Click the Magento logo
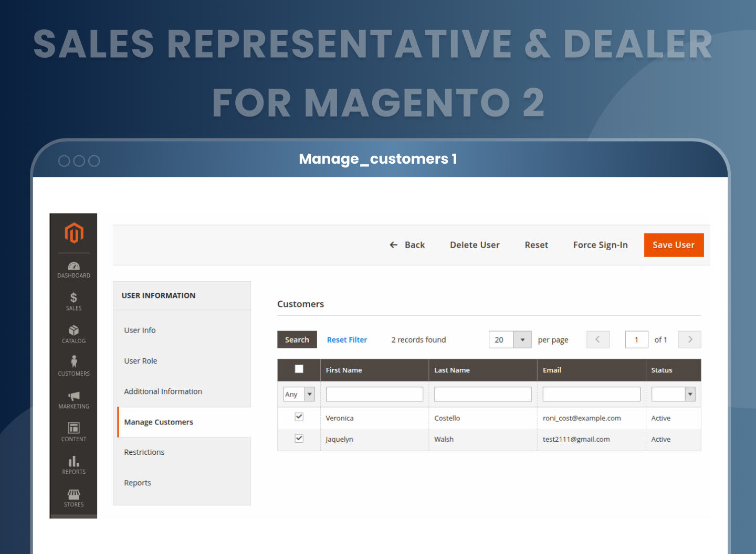The width and height of the screenshot is (756, 554). 73,233
